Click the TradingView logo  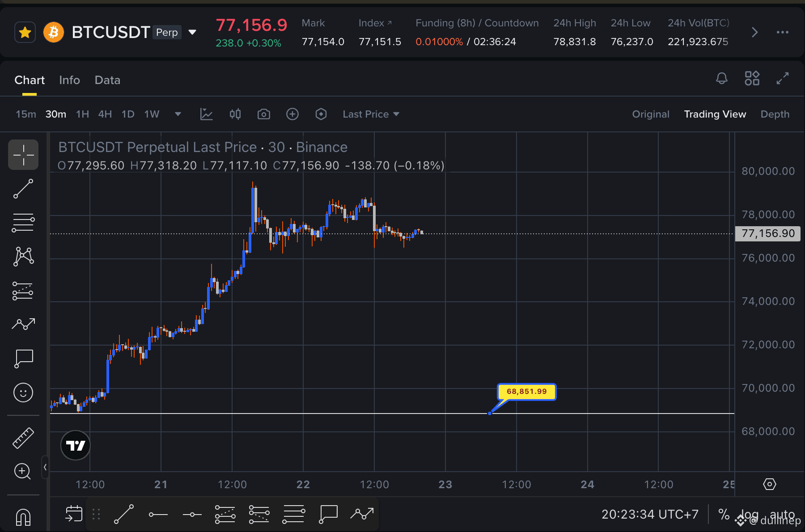[x=75, y=445]
